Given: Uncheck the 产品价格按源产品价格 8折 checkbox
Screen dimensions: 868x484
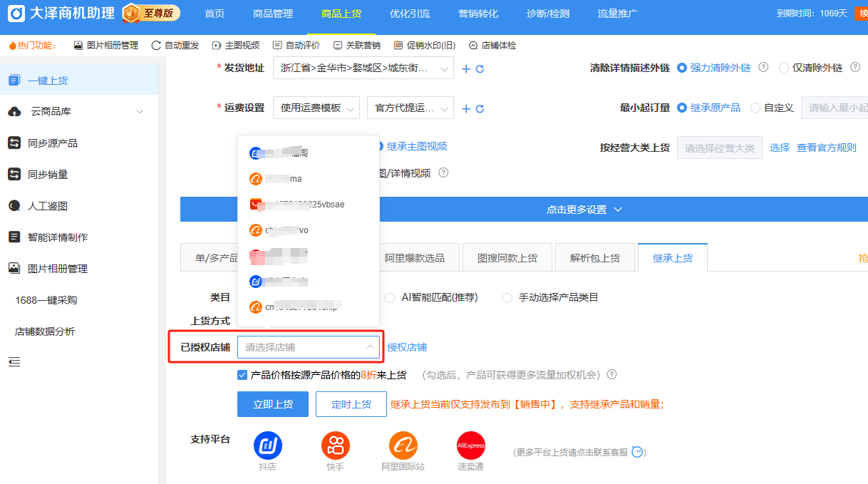Looking at the screenshot, I should click(x=242, y=374).
